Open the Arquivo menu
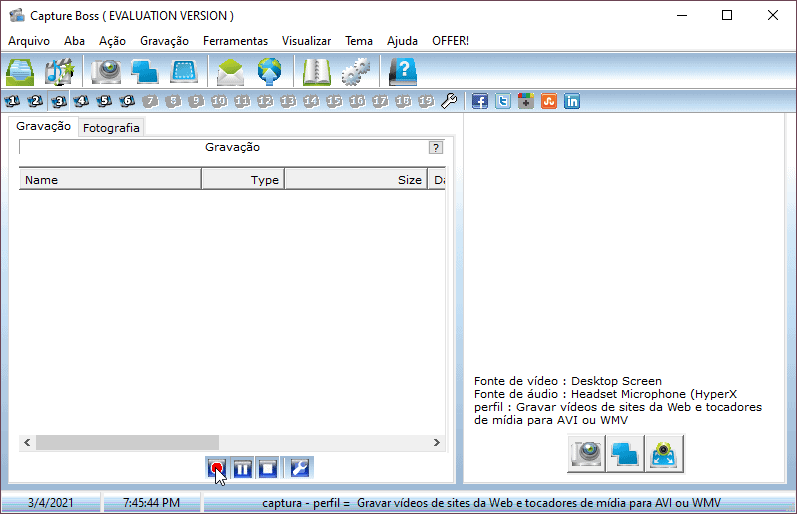The height and width of the screenshot is (514, 797). coord(29,41)
